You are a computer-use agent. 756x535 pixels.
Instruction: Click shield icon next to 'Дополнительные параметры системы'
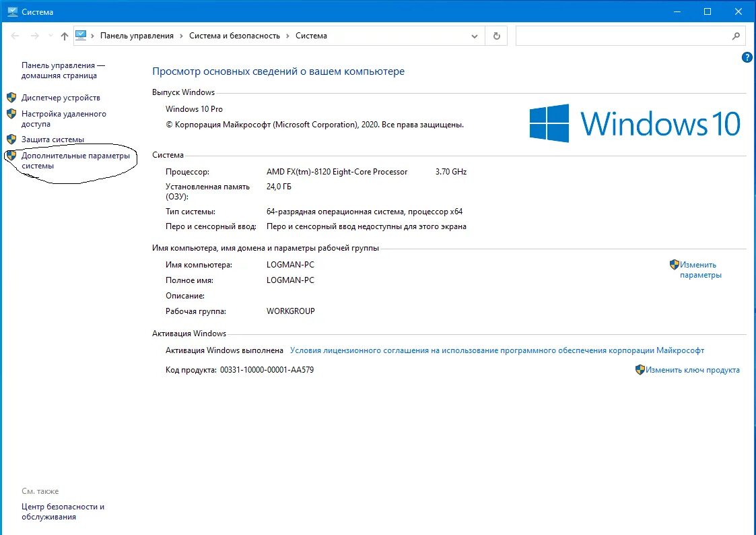(11, 156)
